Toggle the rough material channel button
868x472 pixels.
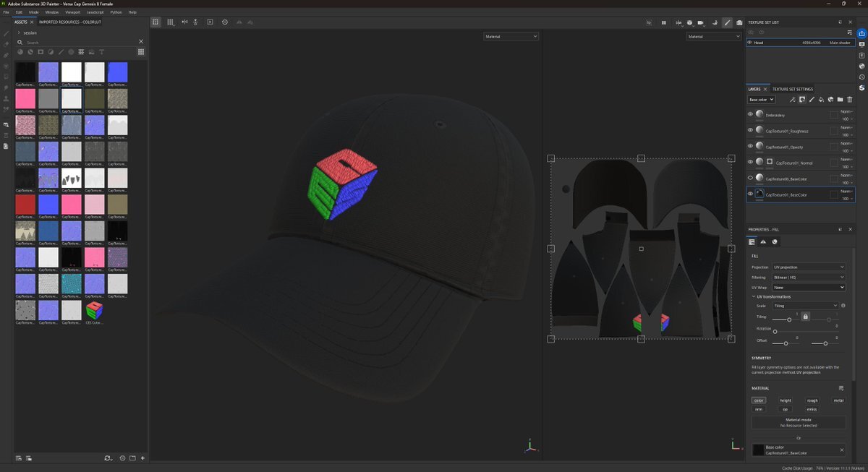812,400
